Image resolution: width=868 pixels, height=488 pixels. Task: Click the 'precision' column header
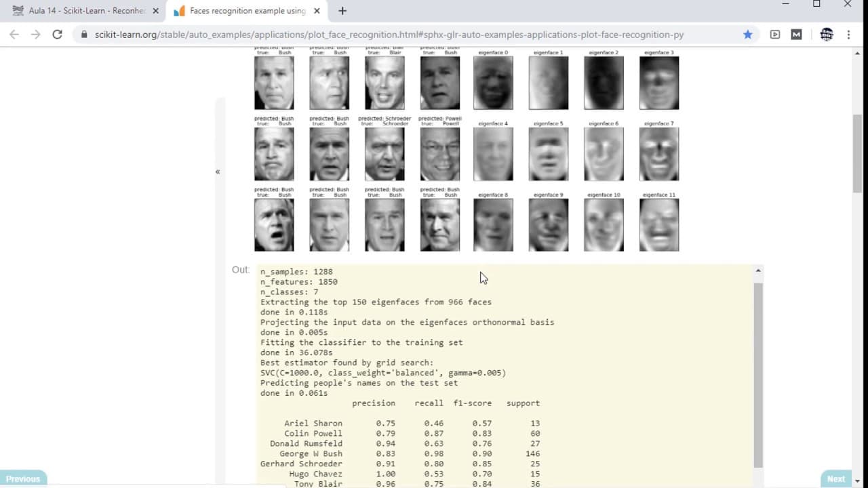(x=374, y=403)
